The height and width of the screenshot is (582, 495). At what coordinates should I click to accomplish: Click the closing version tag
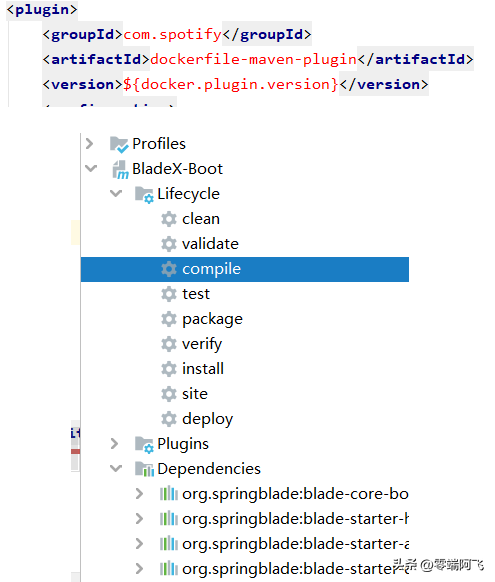coord(384,85)
